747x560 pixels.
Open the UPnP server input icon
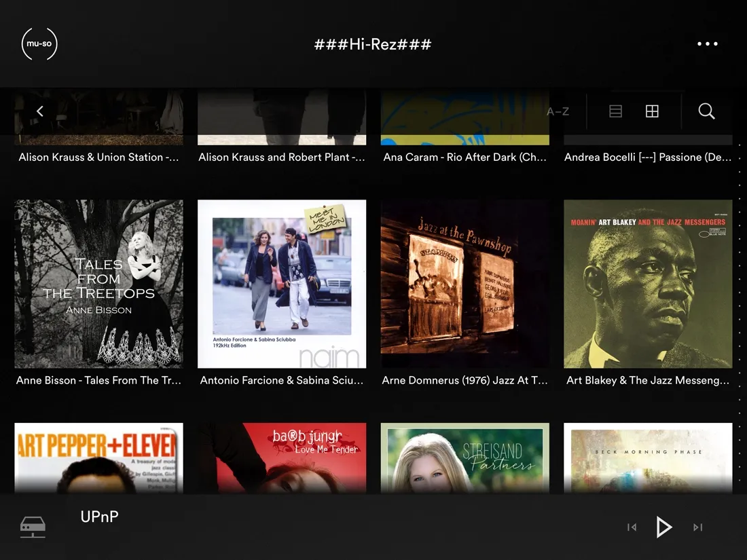pos(33,527)
